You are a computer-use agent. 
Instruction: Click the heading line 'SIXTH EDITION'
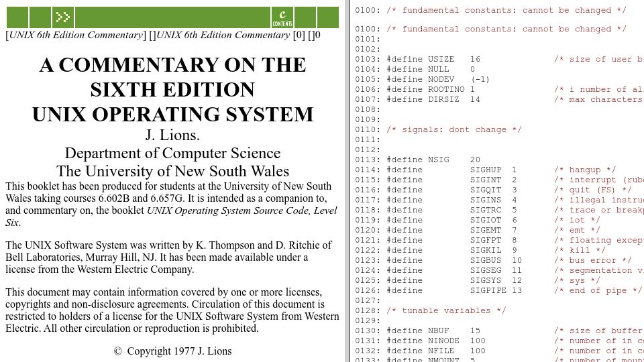click(172, 89)
